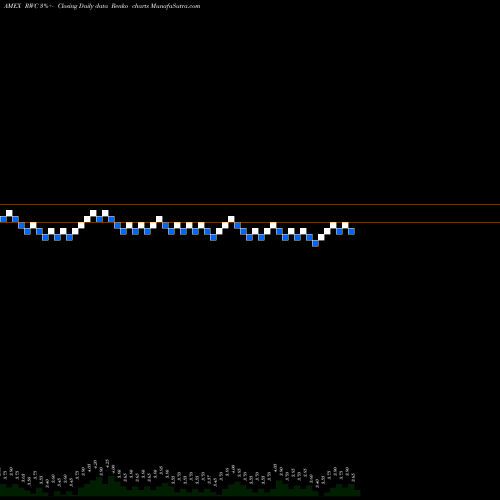Click the word Renko in the chart title
500x500 pixels.
[x=120, y=6]
